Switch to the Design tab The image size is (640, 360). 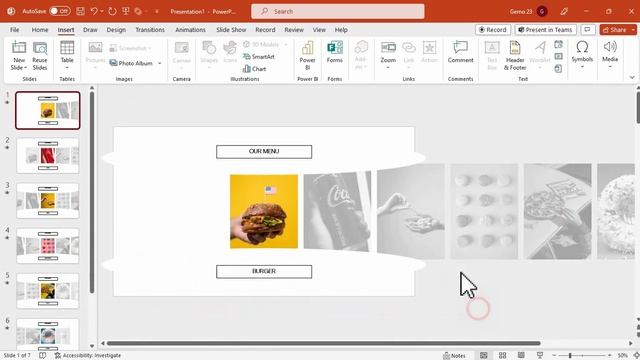116,30
